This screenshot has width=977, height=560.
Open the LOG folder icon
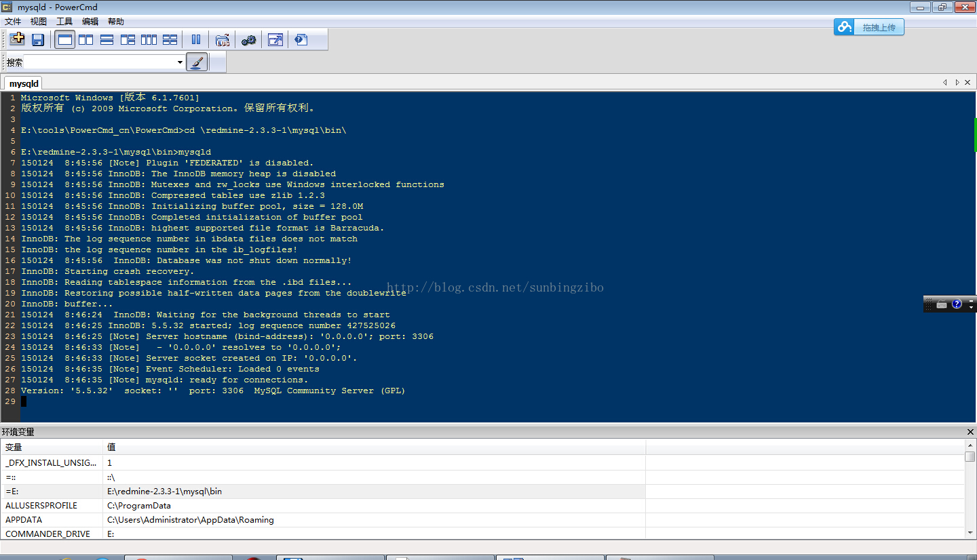point(223,40)
